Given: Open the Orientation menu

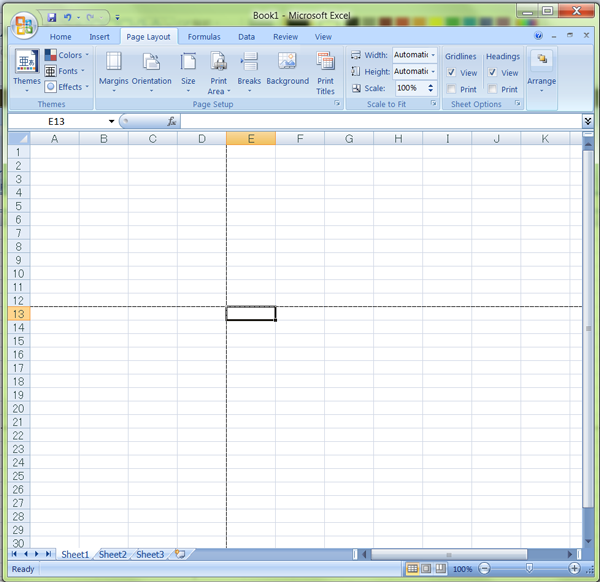Looking at the screenshot, I should 152,72.
